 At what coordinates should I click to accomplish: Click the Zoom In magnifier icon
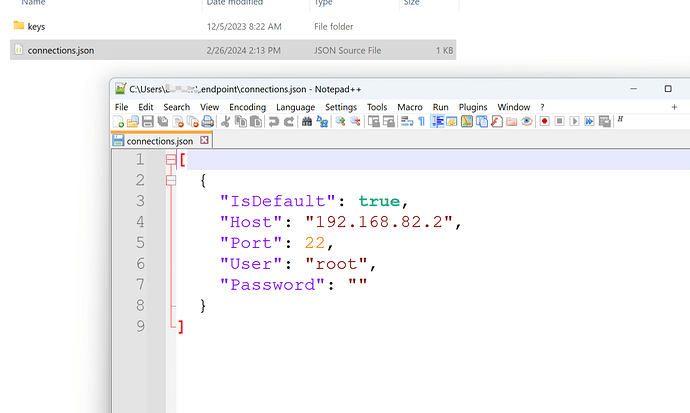click(340, 121)
